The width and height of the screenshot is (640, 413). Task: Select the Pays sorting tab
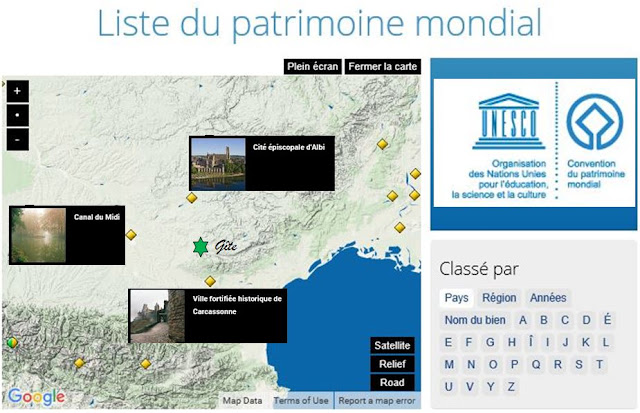pos(456,298)
